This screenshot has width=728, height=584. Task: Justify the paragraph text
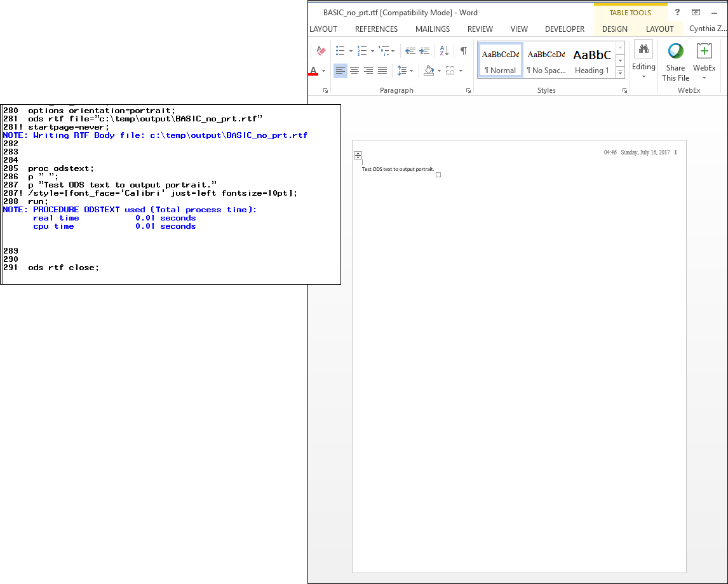382,71
